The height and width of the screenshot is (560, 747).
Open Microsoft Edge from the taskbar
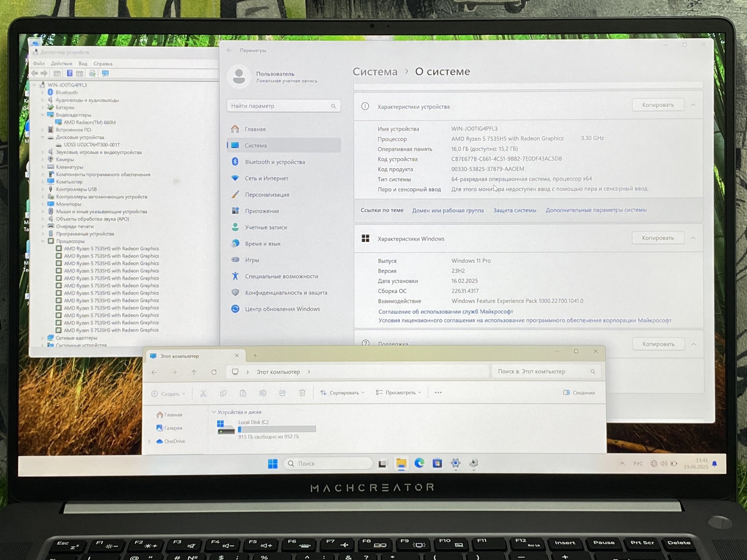[x=419, y=463]
